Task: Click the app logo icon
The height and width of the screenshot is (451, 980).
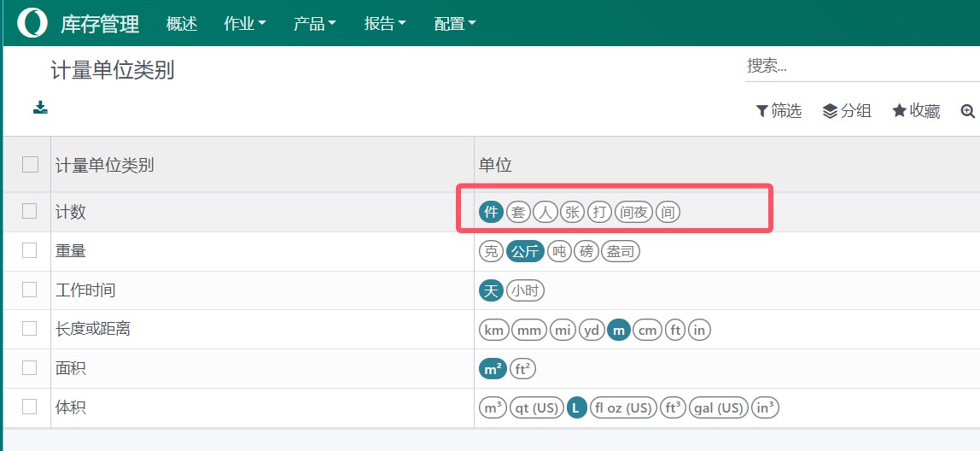Action: 32,23
